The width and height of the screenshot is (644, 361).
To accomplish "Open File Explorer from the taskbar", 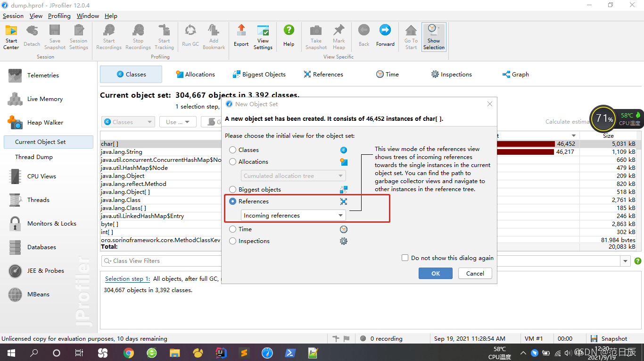I will click(x=175, y=352).
